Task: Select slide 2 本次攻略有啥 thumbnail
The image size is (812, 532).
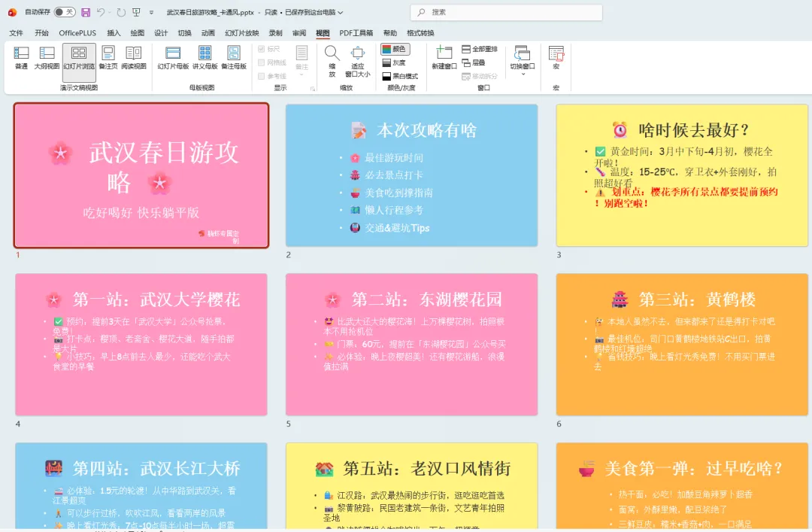Action: [x=412, y=175]
